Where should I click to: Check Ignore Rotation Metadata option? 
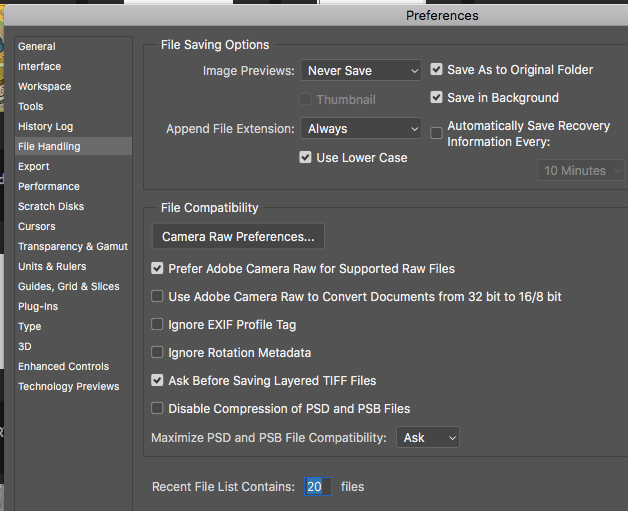coord(157,353)
